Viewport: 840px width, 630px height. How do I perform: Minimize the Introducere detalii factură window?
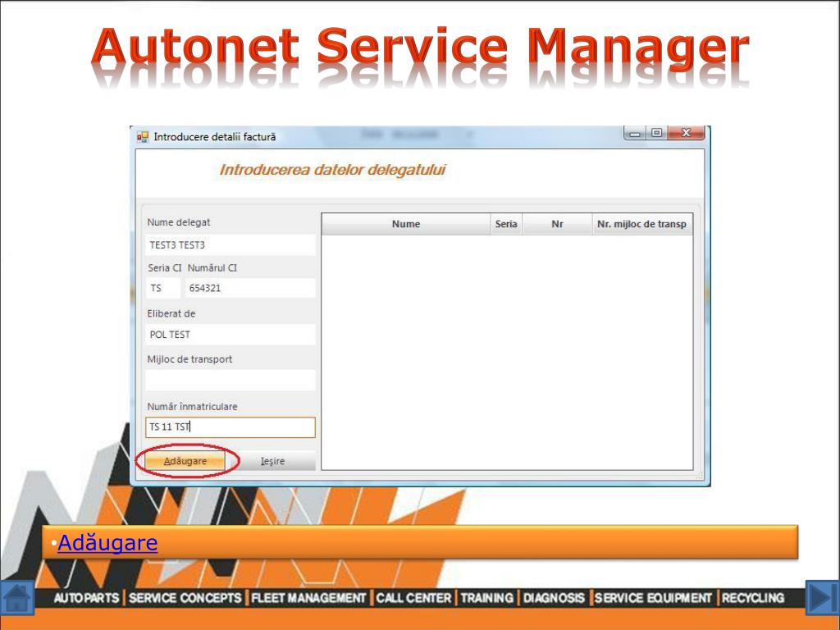click(636, 133)
